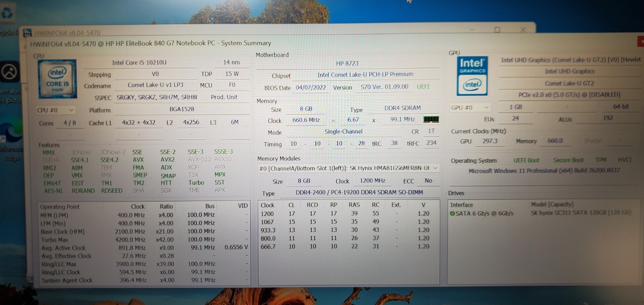This screenshot has width=644, height=305.
Task: Click the EUs 24 value
Action: 515,118
